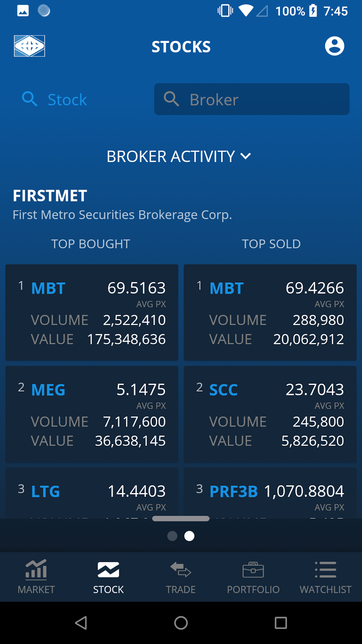Open MEG stock in Top Bought
The width and height of the screenshot is (362, 644).
(48, 390)
